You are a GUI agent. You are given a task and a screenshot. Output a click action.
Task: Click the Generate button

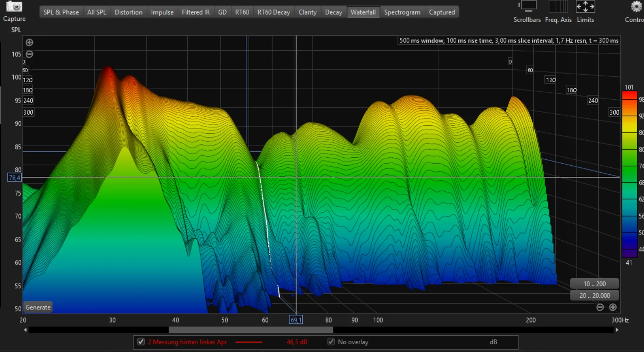tap(38, 307)
